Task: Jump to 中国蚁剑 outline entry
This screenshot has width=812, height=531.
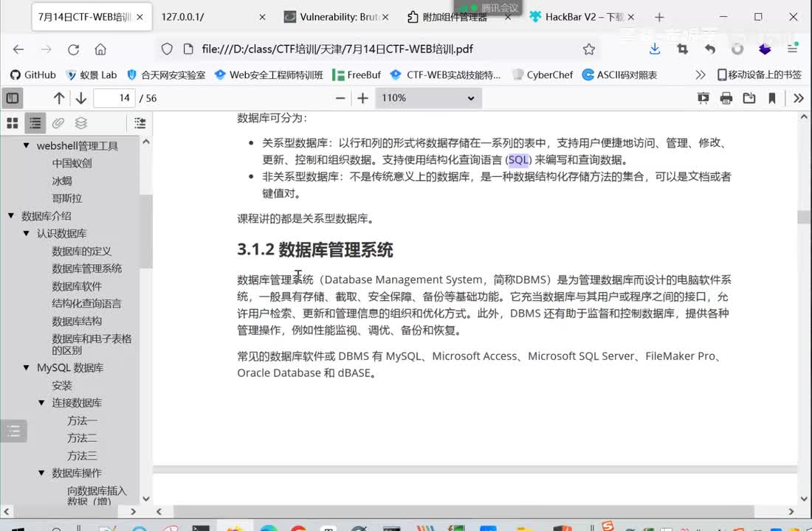Action: (x=72, y=163)
